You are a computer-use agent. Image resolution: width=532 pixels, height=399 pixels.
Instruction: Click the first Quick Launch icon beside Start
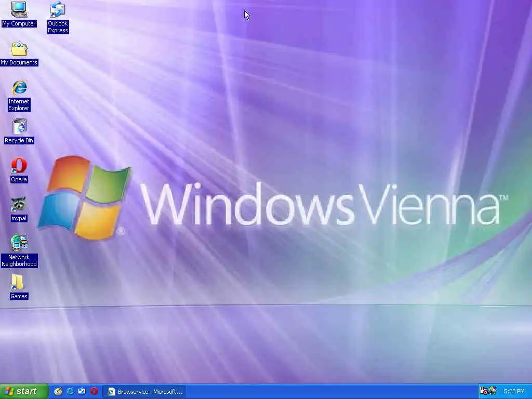click(x=58, y=391)
